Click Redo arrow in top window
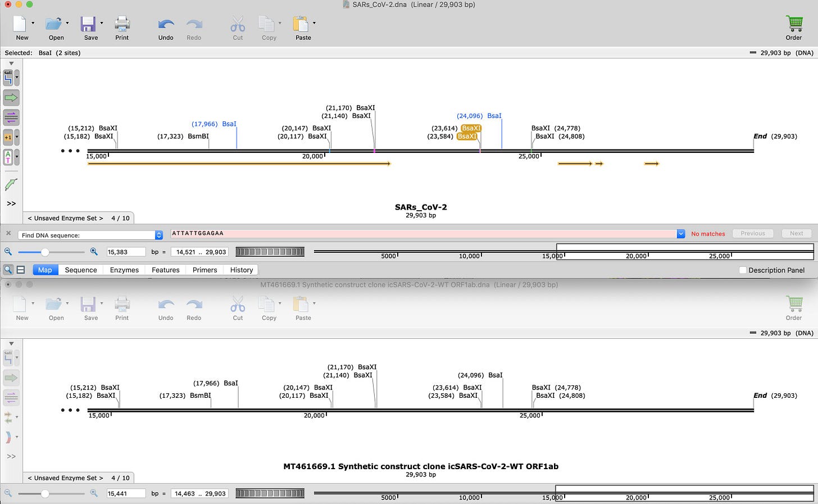This screenshot has height=504, width=818. [x=194, y=24]
